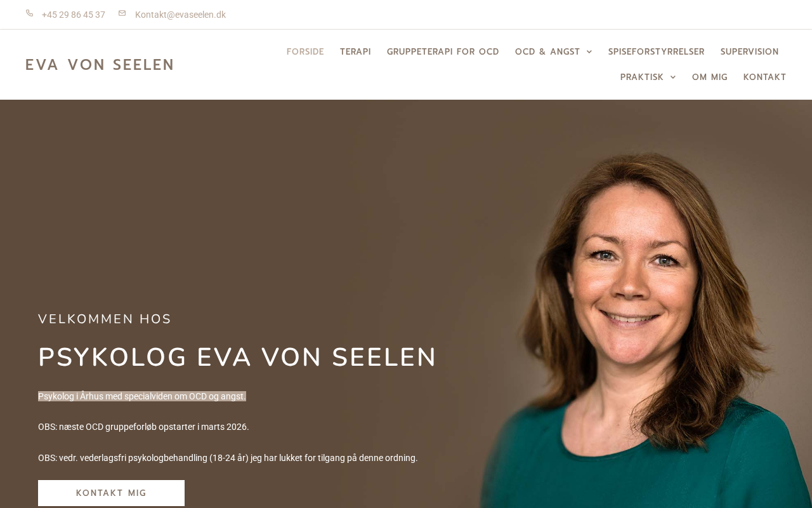812x508 pixels.
Task: Open the Om Mig page
Action: (x=710, y=77)
